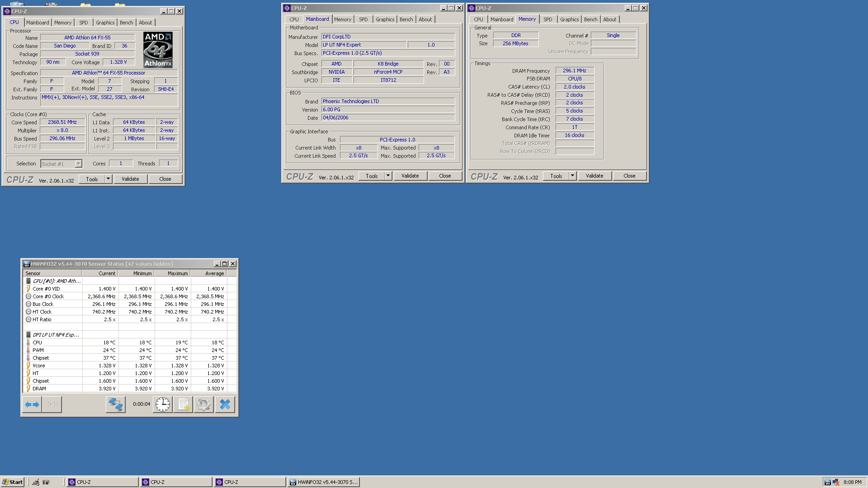Screen dimensions: 868x488
Task: Click Tools button in the Mainboard CPU-Z window
Action: pos(372,176)
